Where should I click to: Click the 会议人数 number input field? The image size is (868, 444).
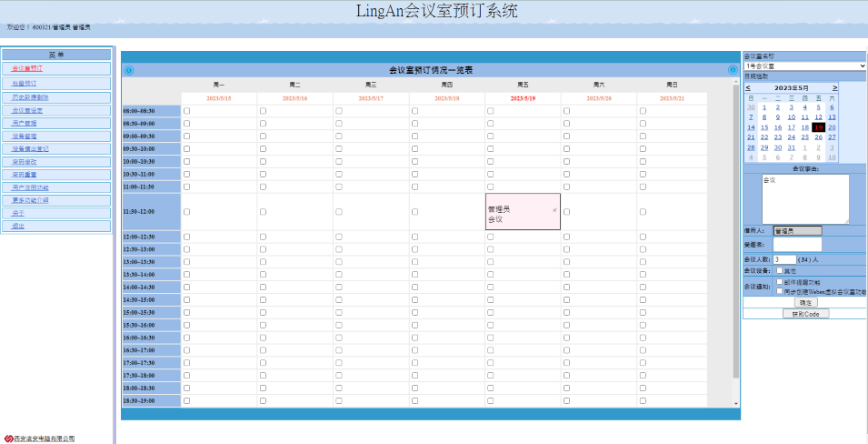tap(783, 259)
